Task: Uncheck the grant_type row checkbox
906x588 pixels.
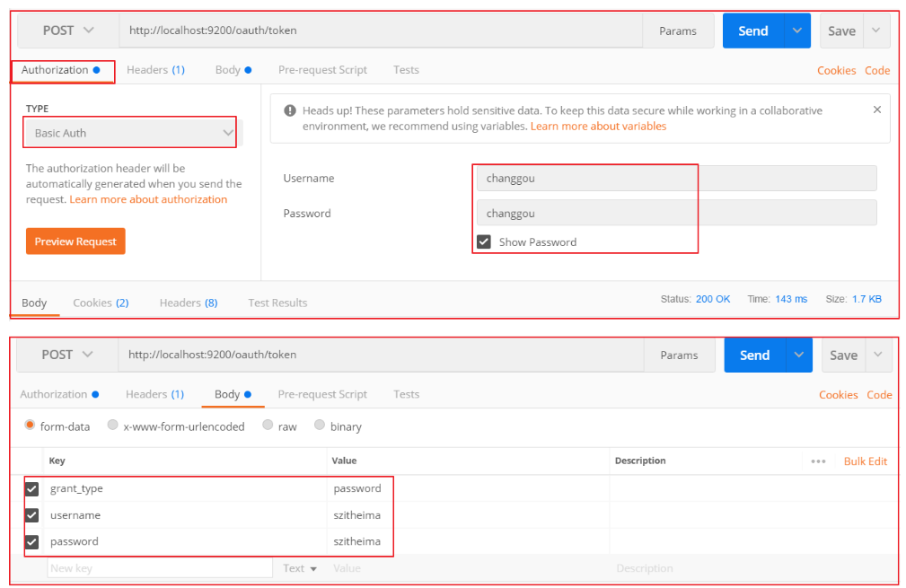Action: pyautogui.click(x=32, y=488)
